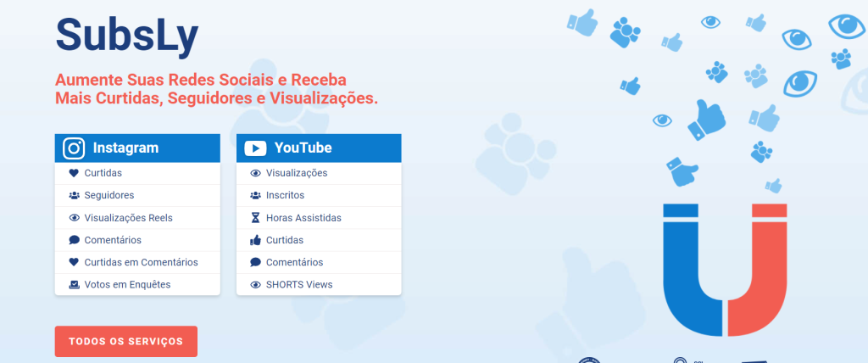Open Votos em Enquêtes service

137,284
